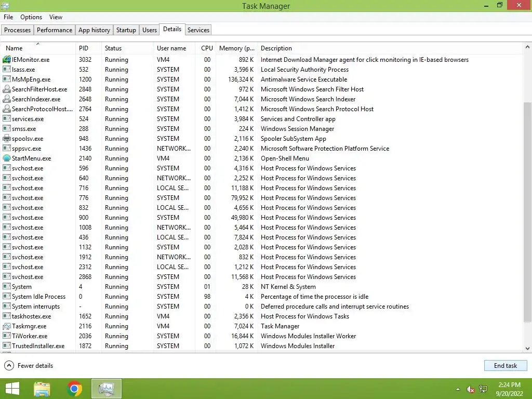The image size is (532, 399).
Task: Click memory value 79,952 K
Action: [243, 198]
